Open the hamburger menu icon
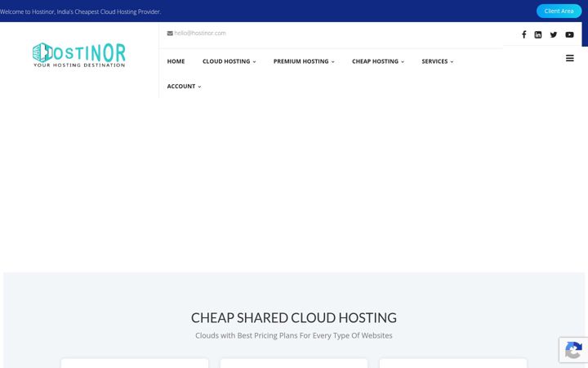588x368 pixels. coord(570,58)
